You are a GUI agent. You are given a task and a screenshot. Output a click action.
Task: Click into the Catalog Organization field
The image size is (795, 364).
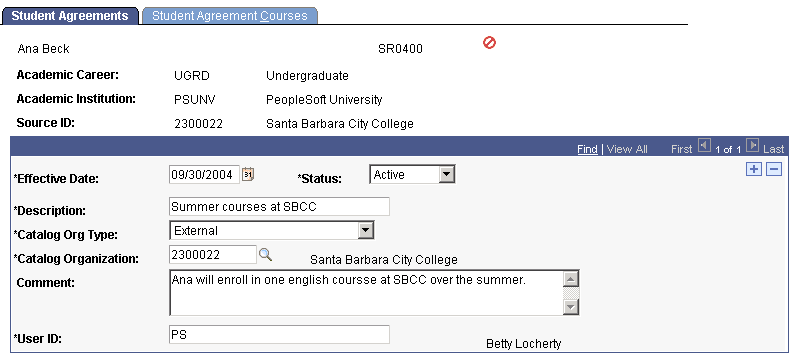pos(213,254)
